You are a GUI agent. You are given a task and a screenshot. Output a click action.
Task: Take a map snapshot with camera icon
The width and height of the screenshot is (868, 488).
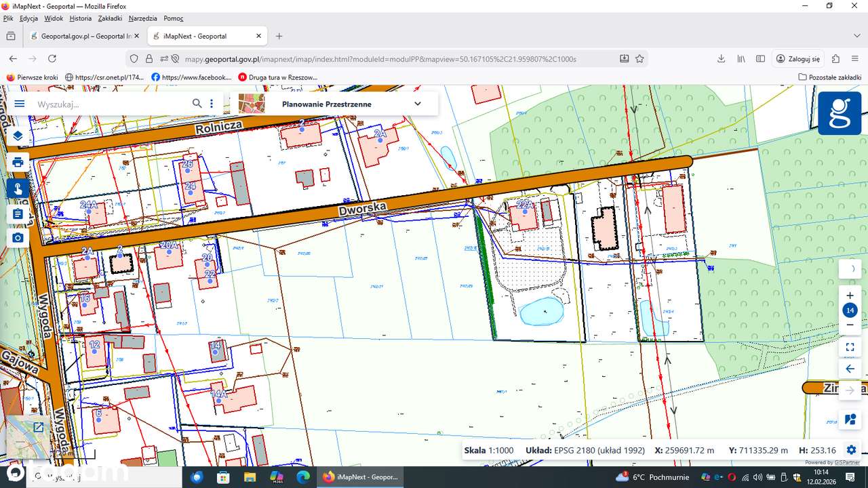18,238
